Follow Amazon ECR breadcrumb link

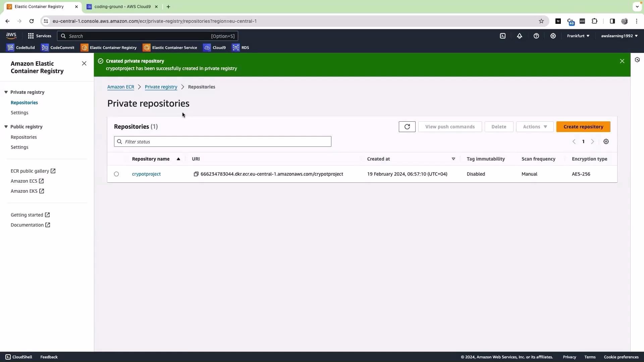[x=121, y=87]
